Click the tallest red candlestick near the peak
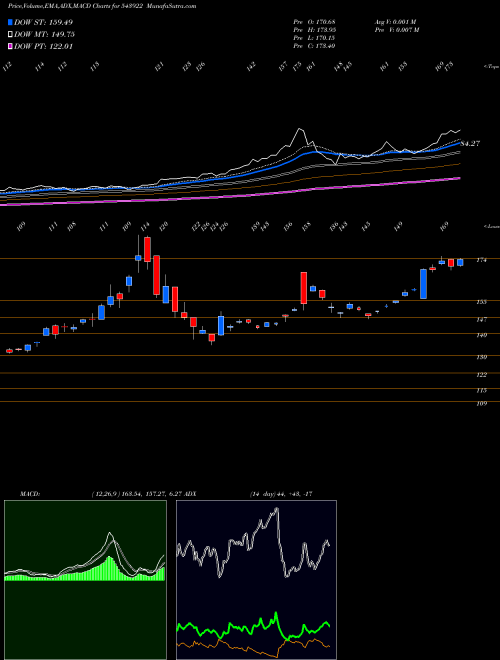 (157, 274)
